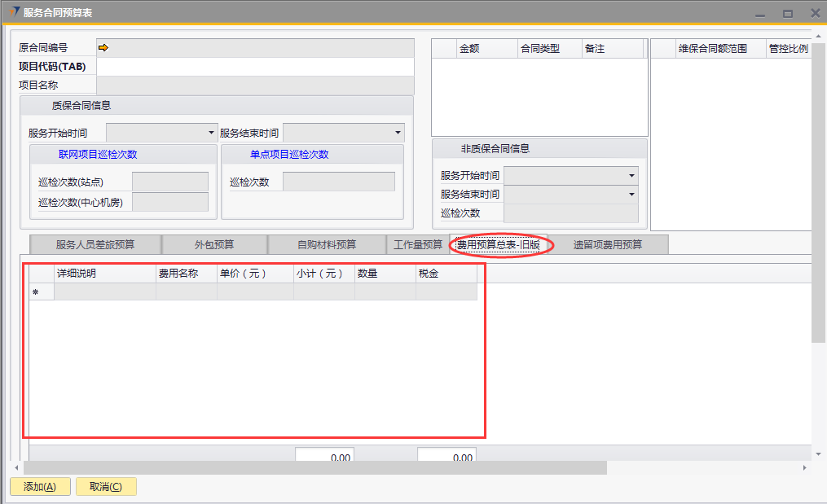The width and height of the screenshot is (827, 504).
Task: Click the vertical scrollbar down arrow
Action: click(x=819, y=454)
